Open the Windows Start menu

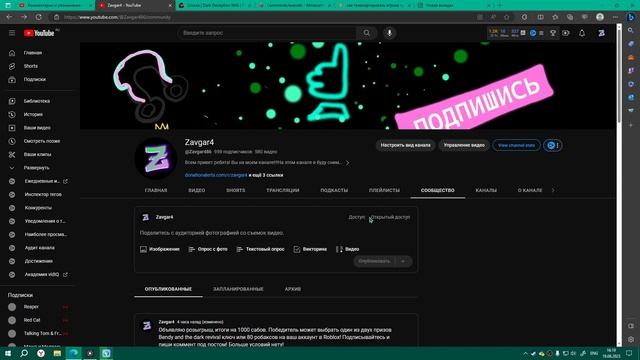click(8, 353)
